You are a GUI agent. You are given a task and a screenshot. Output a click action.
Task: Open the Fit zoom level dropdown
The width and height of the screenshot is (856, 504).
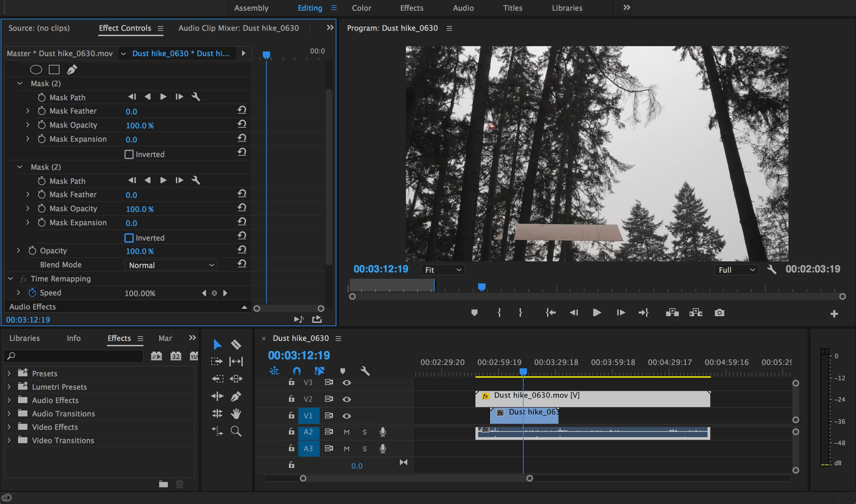[x=443, y=270]
